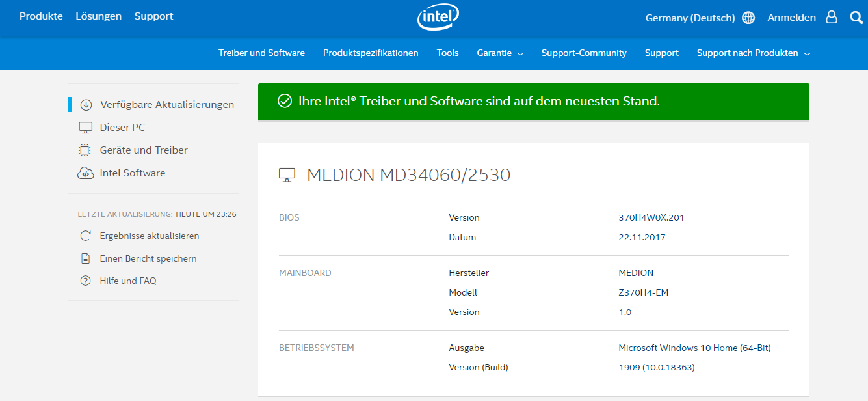Click the cloud code icon beside Intel Software
The height and width of the screenshot is (401, 868).
coord(85,173)
